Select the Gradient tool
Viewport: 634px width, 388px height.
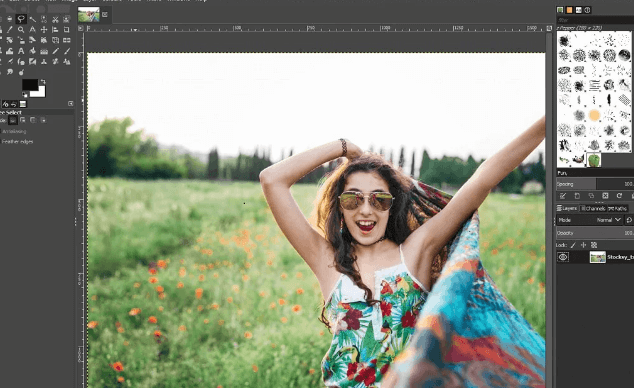(x=44, y=51)
